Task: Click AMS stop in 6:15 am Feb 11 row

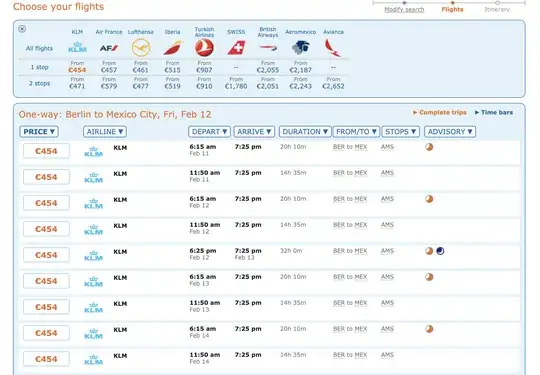Action: pyautogui.click(x=387, y=147)
